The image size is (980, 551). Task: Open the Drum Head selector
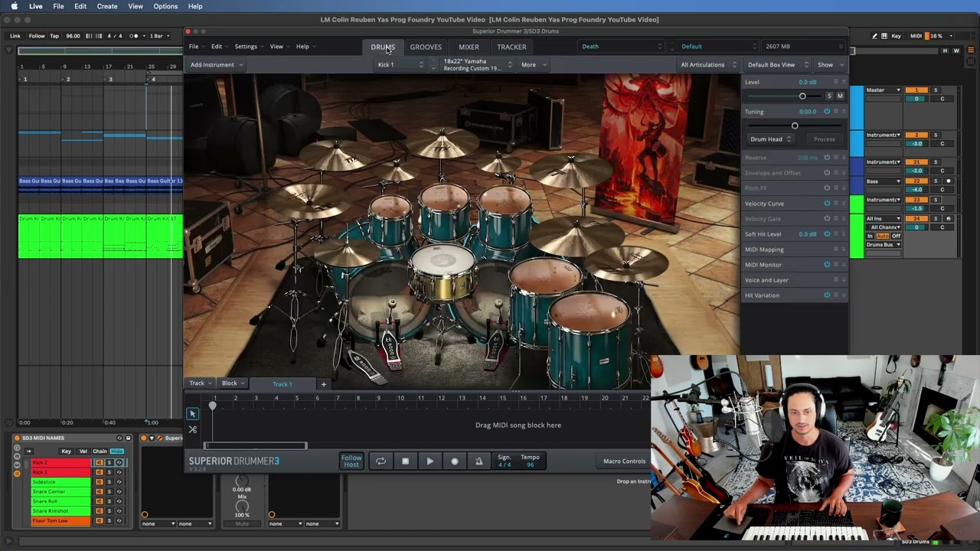[770, 139]
